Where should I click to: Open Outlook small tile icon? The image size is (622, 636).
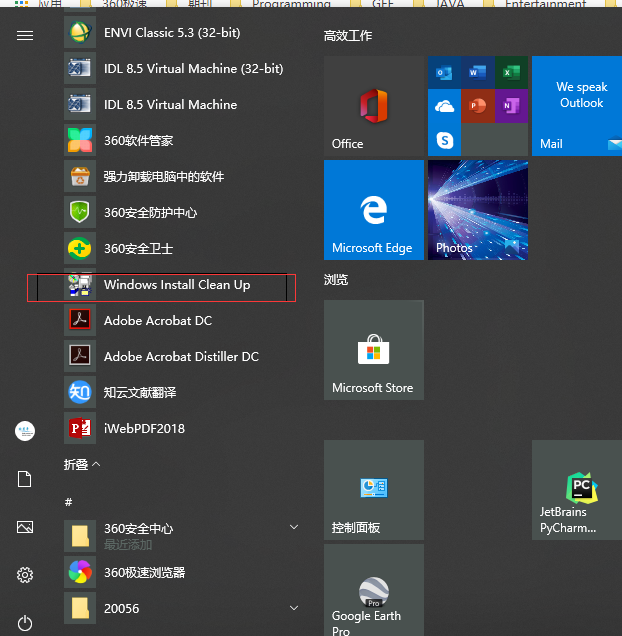click(444, 73)
